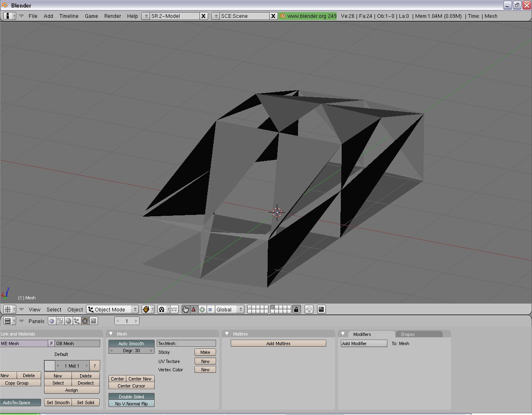This screenshot has width=532, height=415.
Task: Click the Degr: 30 angle slider
Action: 131,351
